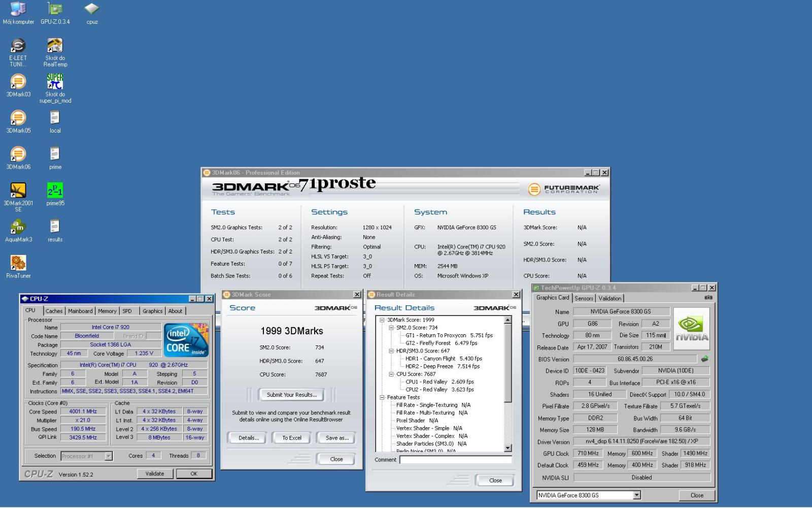Select GT2 - Firefly Forest result row
812x508 pixels.
point(441,343)
